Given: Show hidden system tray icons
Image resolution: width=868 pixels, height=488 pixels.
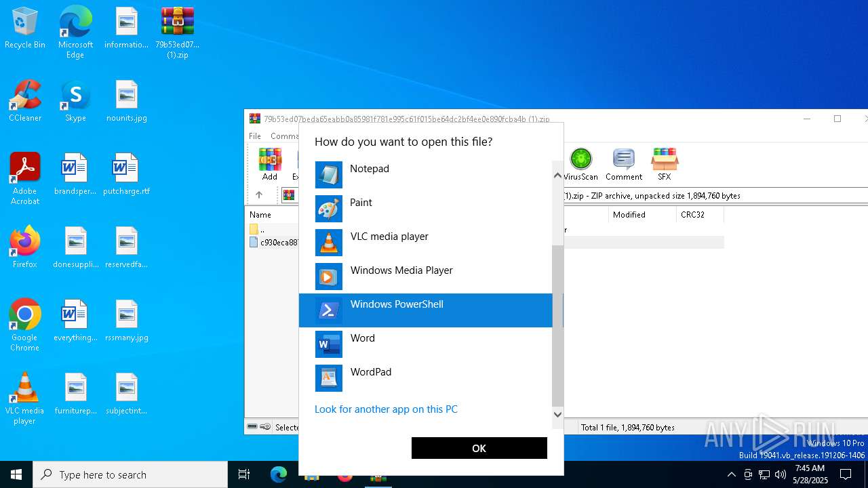Looking at the screenshot, I should 731,474.
